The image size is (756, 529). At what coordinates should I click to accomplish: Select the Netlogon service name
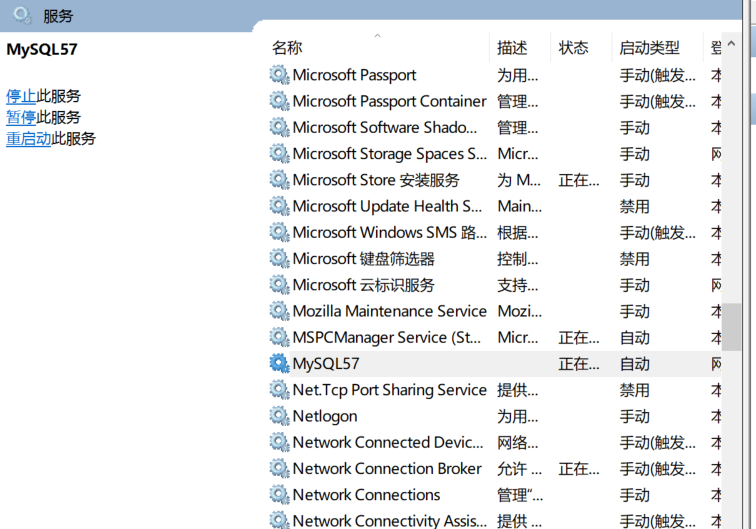[325, 416]
